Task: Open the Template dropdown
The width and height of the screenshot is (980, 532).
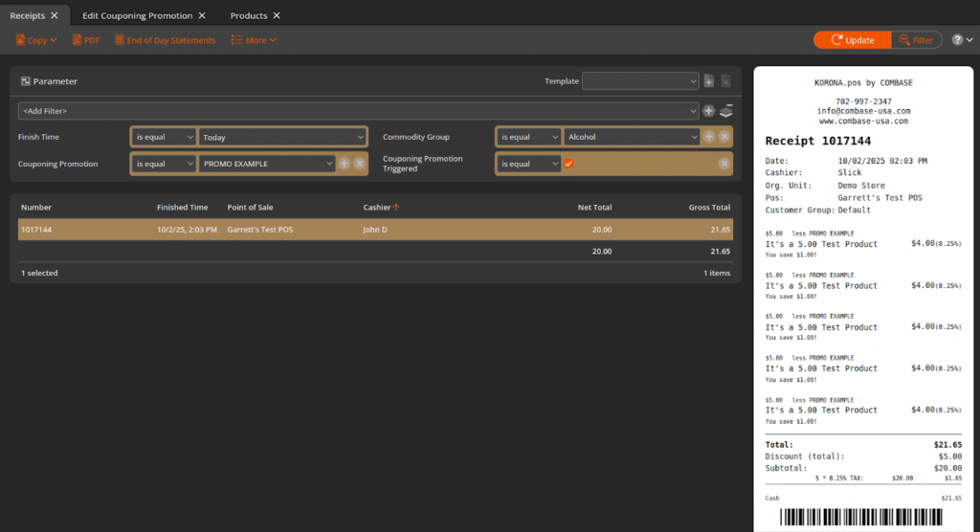Action: click(x=639, y=81)
